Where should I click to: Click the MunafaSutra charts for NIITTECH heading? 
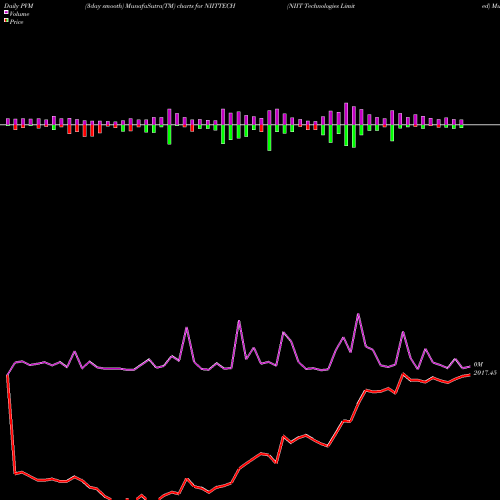pyautogui.click(x=160, y=6)
